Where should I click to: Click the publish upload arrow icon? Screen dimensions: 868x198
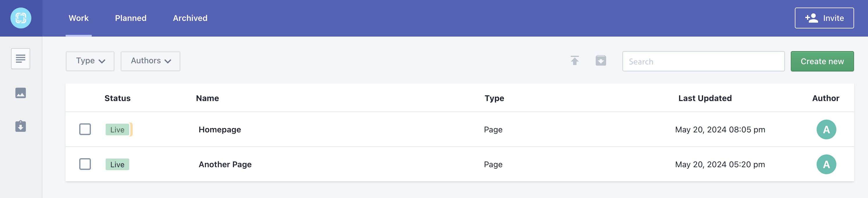point(575,61)
